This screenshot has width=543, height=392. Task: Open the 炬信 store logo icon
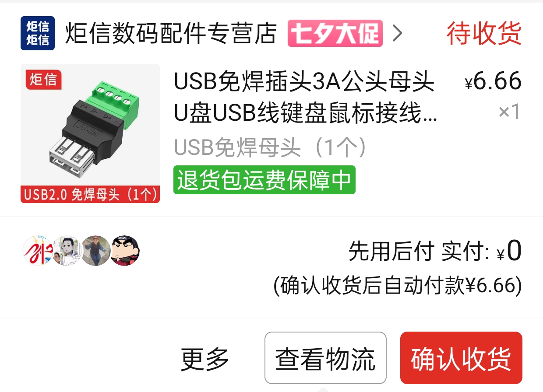click(x=38, y=33)
